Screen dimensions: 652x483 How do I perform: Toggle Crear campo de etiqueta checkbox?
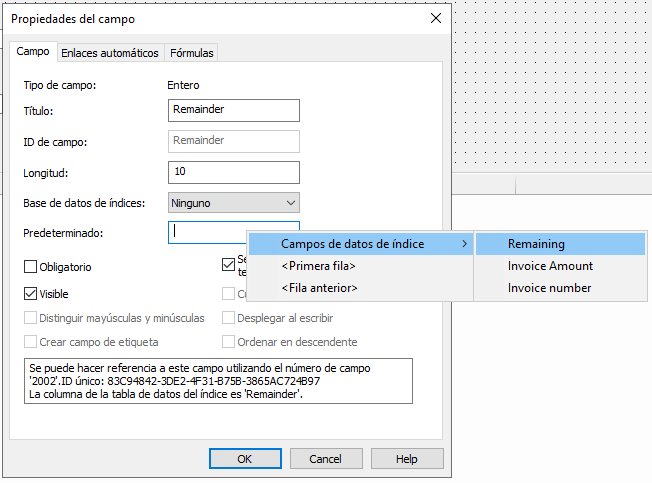click(x=30, y=342)
